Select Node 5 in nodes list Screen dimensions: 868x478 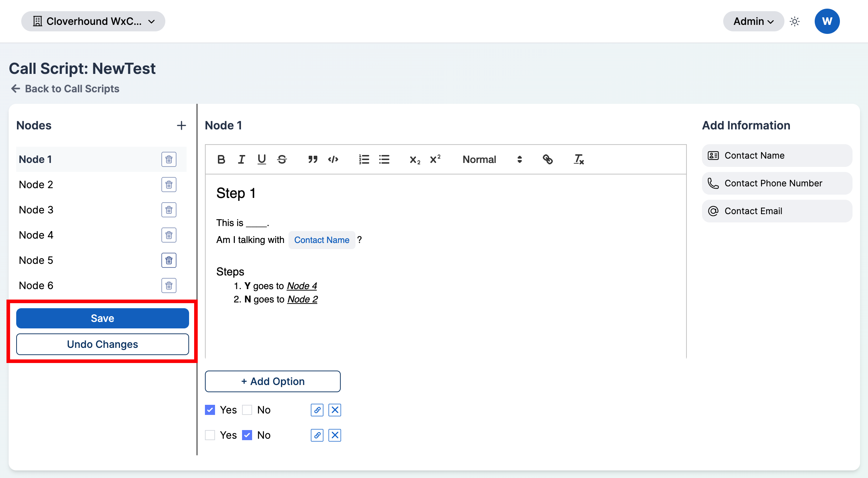pyautogui.click(x=101, y=260)
